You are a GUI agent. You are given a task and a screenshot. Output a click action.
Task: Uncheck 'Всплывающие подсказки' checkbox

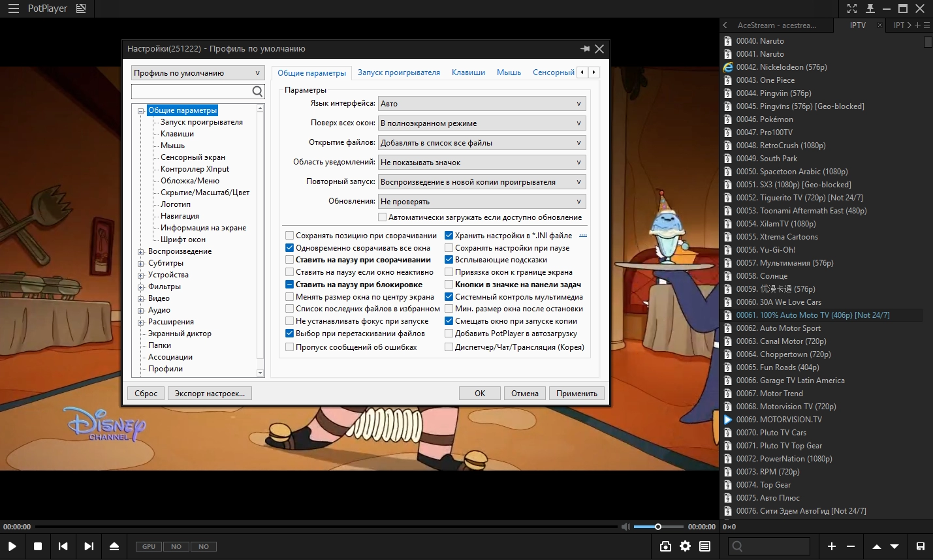(x=449, y=260)
